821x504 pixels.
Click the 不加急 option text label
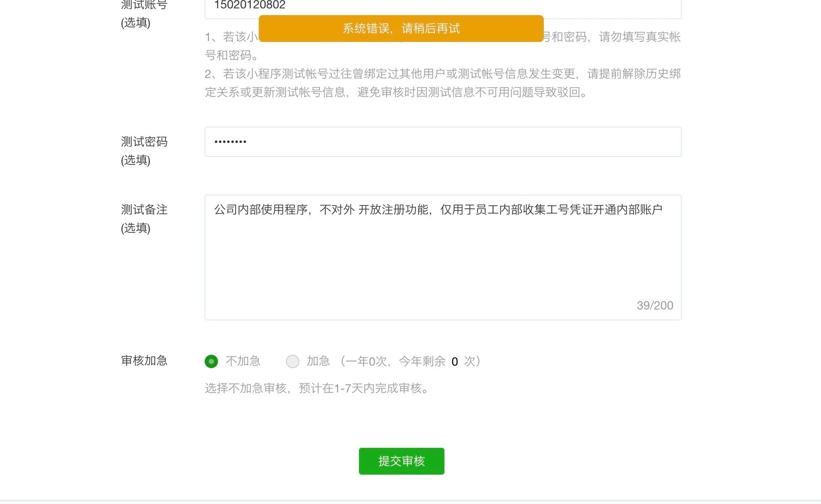[243, 361]
